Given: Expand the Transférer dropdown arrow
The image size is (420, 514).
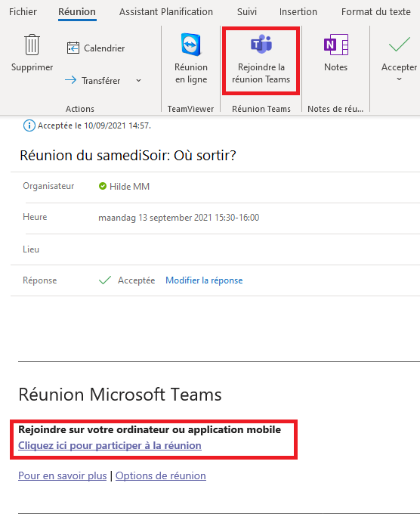Looking at the screenshot, I should point(138,80).
